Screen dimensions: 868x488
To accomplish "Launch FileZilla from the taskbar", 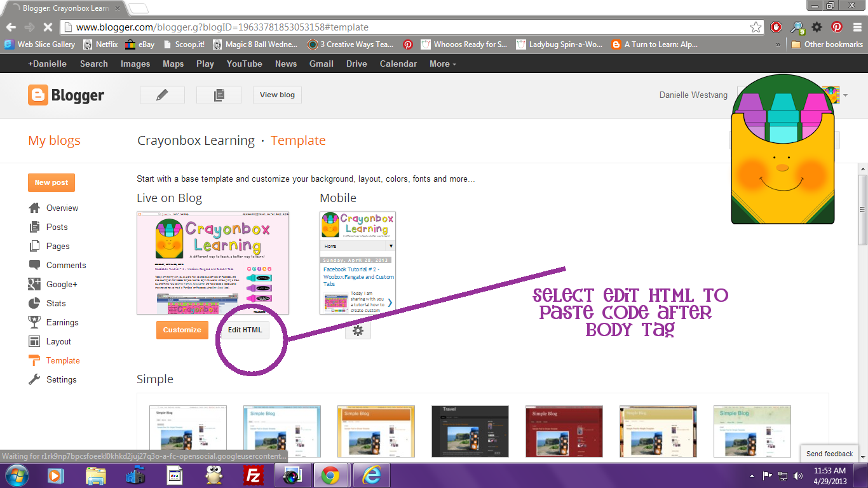I will click(254, 475).
